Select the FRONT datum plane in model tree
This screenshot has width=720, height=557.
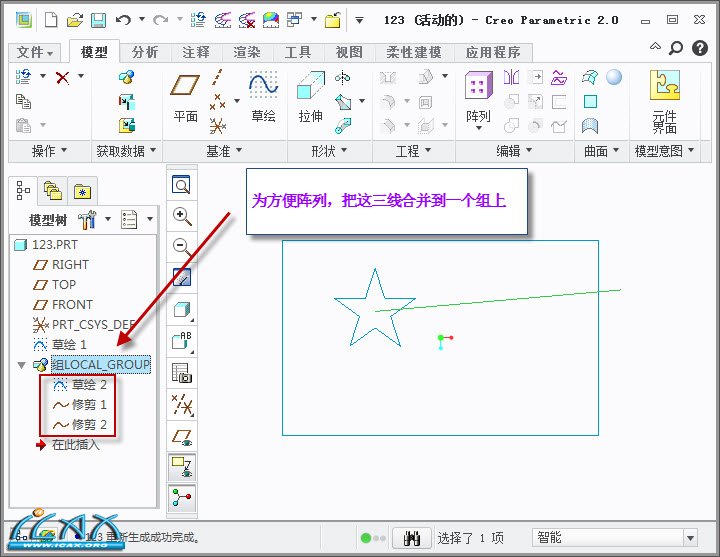pyautogui.click(x=72, y=305)
